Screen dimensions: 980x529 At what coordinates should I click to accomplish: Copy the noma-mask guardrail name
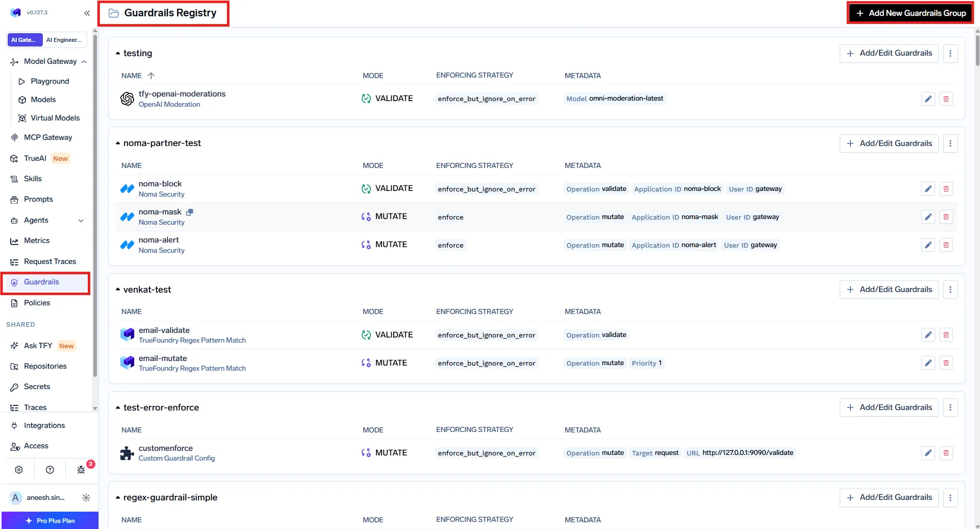tap(190, 212)
